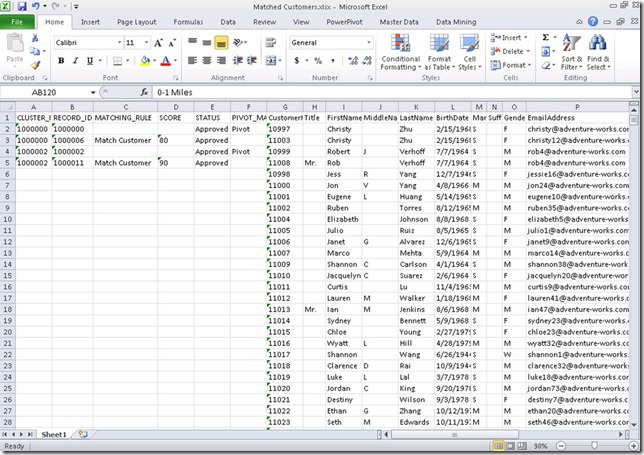Switch to the Formulas tab

click(188, 22)
